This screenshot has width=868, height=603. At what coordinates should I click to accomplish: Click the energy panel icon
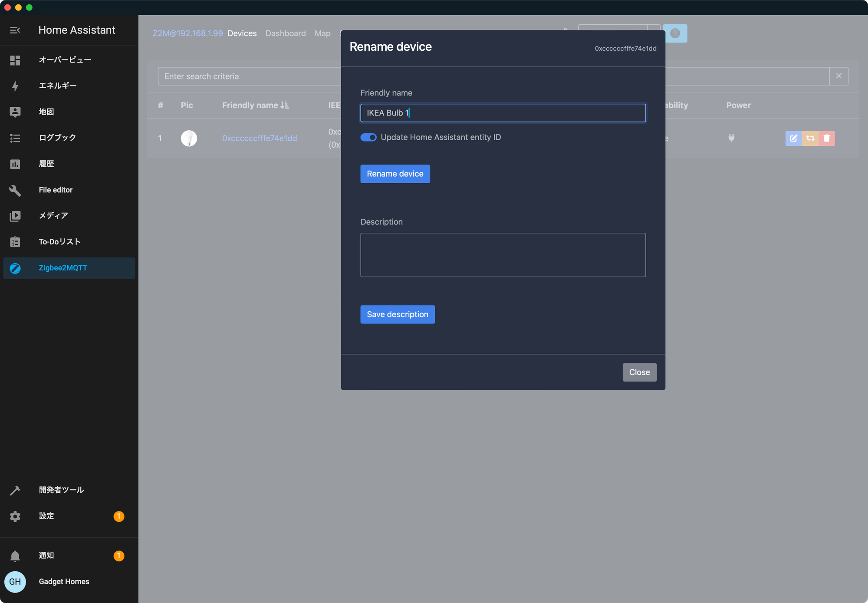(x=15, y=86)
